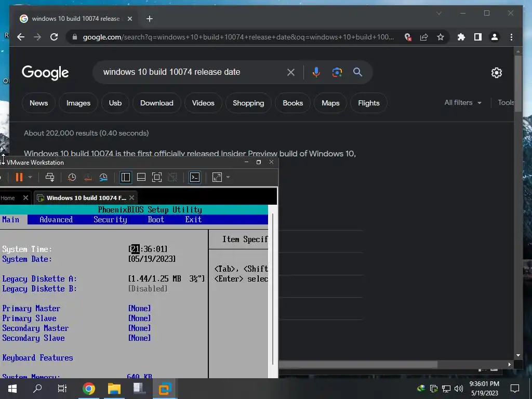This screenshot has width=532, height=399.
Task: Open a new Chrome tab
Action: [x=150, y=19]
